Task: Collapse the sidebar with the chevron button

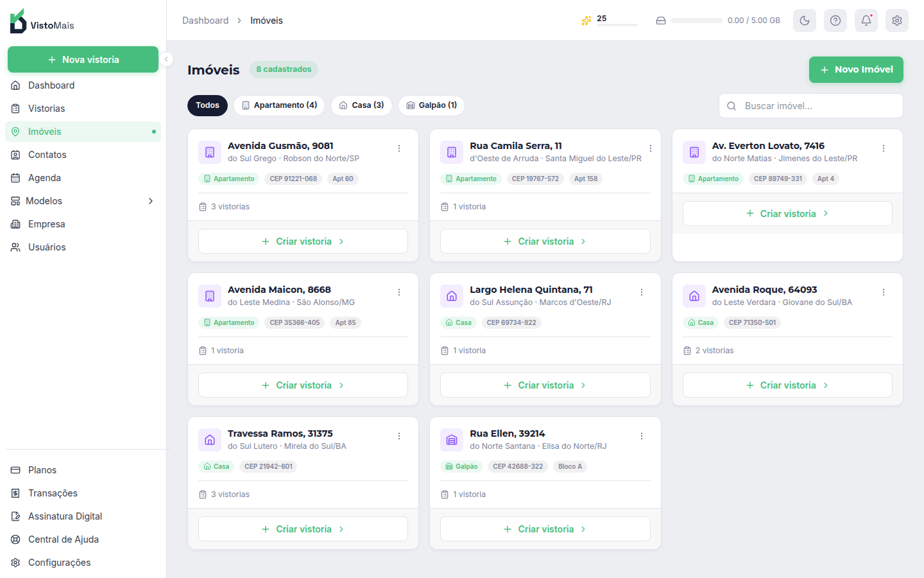Action: click(x=166, y=59)
